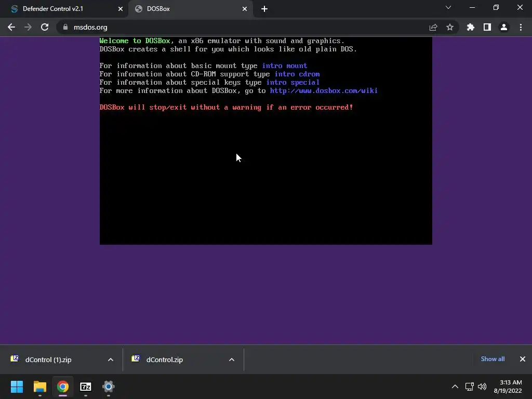Viewport: 532px width, 399px height.
Task: Open the clock and date panel
Action: (508, 387)
